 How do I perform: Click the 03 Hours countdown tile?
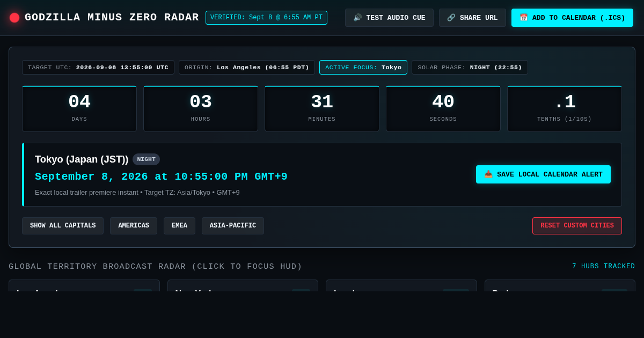pyautogui.click(x=201, y=109)
